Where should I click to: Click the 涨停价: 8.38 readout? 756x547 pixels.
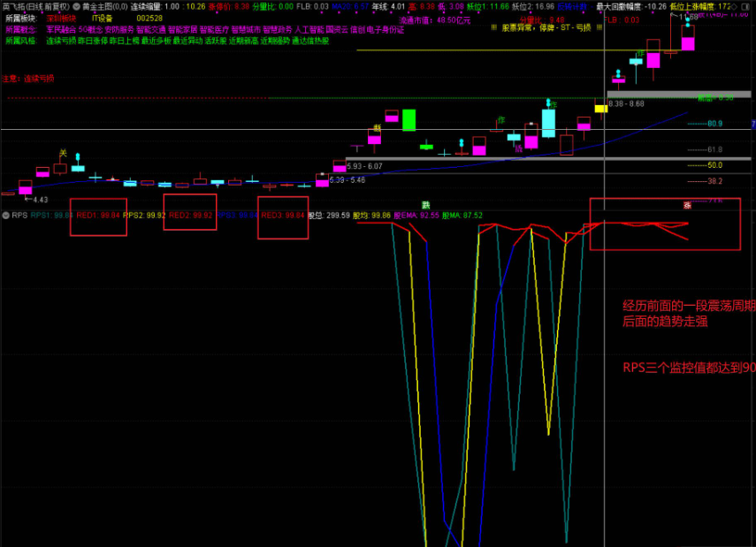tap(229, 7)
